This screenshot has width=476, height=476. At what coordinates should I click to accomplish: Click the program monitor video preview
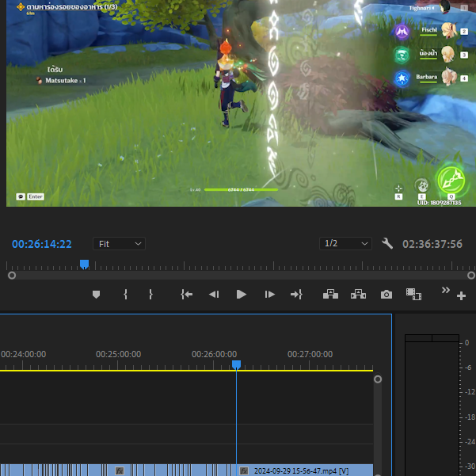(241, 103)
